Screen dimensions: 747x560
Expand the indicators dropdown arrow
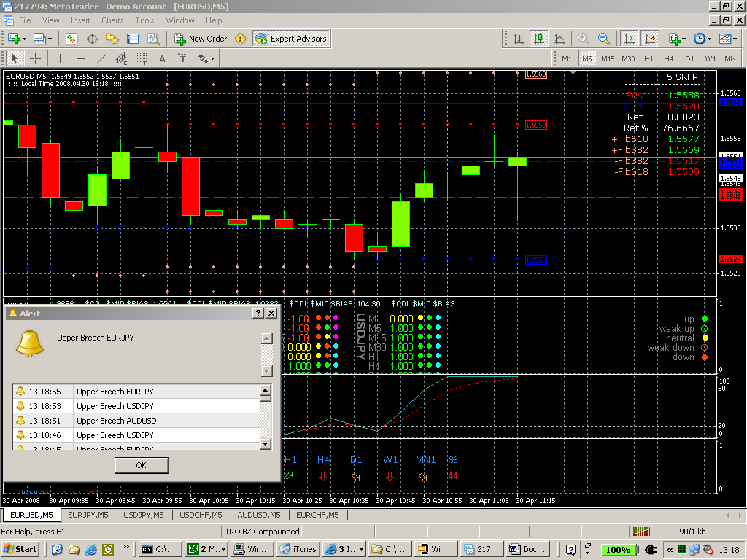click(x=684, y=39)
